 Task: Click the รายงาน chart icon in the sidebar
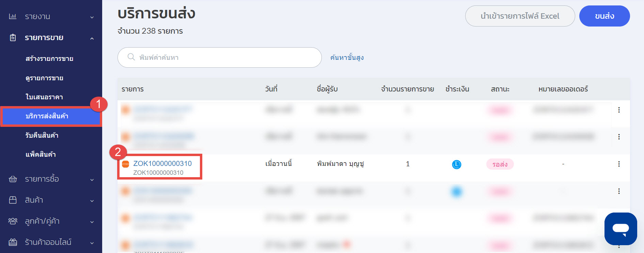(13, 16)
